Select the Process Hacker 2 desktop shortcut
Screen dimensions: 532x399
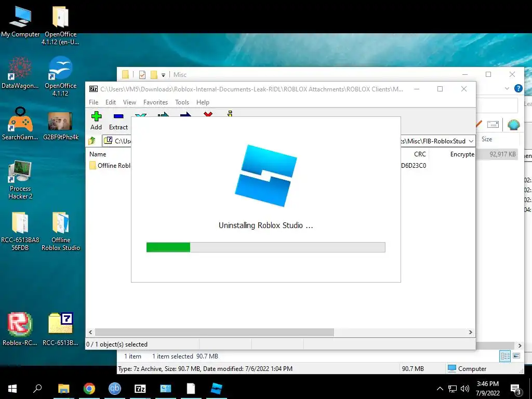click(x=20, y=180)
